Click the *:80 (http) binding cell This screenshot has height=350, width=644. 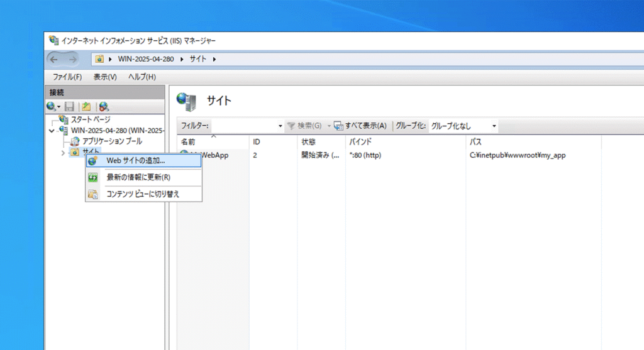coord(365,155)
